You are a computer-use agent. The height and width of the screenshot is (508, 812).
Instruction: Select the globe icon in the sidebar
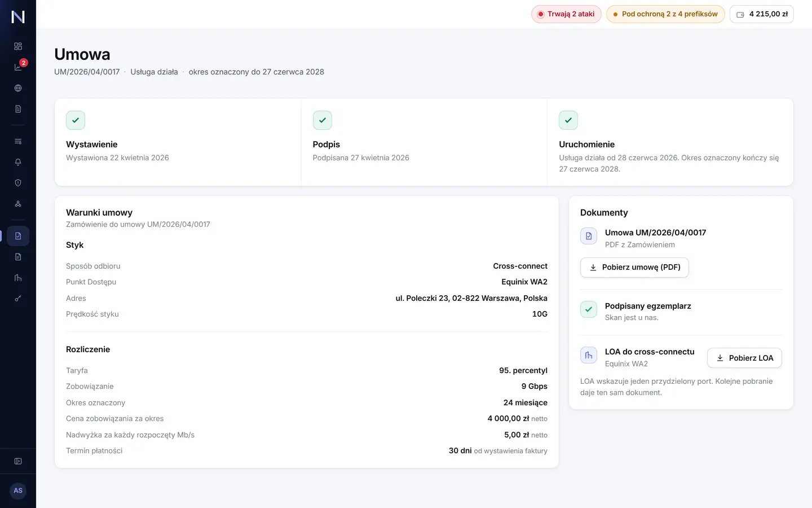[x=18, y=88]
